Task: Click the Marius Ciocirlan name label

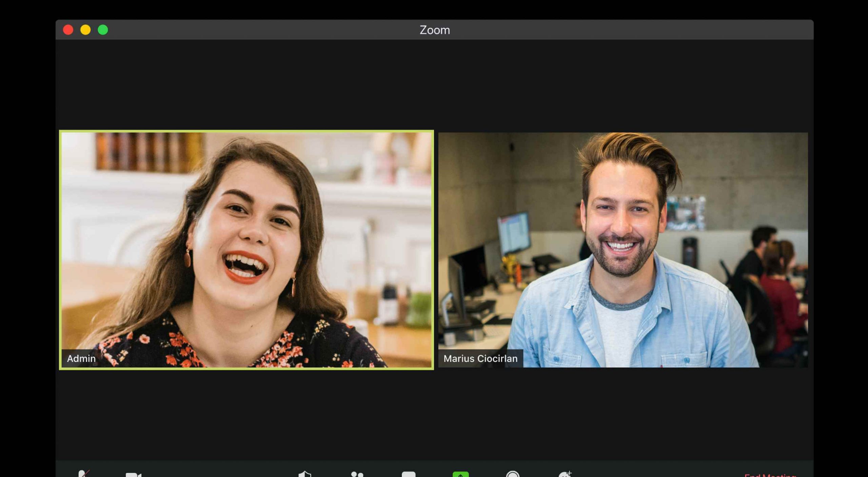Action: point(480,358)
